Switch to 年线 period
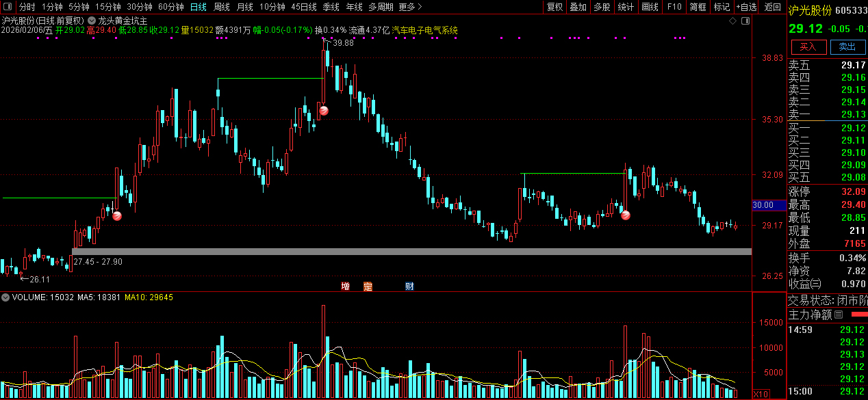Screen dimensions: 868x400 click(x=354, y=7)
